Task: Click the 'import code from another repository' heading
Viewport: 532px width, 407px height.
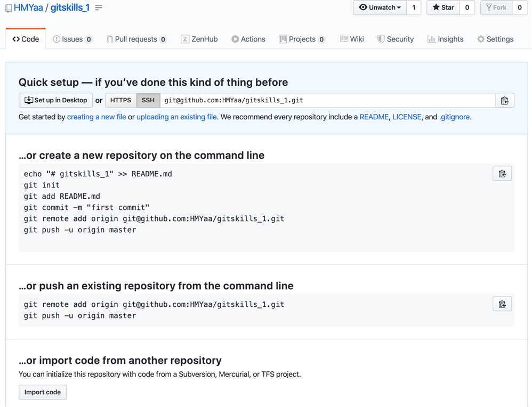Action: pos(120,361)
